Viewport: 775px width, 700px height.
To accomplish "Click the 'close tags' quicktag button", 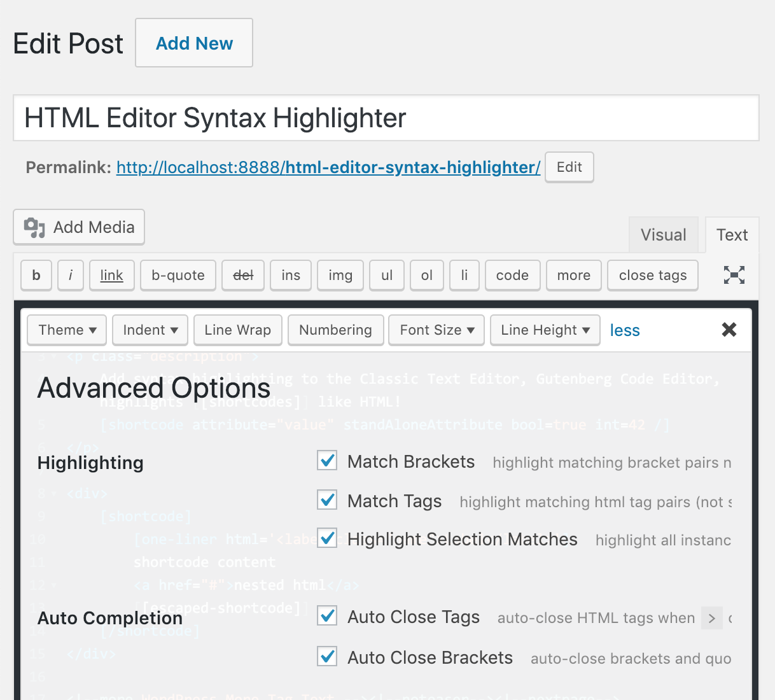I will [x=652, y=275].
